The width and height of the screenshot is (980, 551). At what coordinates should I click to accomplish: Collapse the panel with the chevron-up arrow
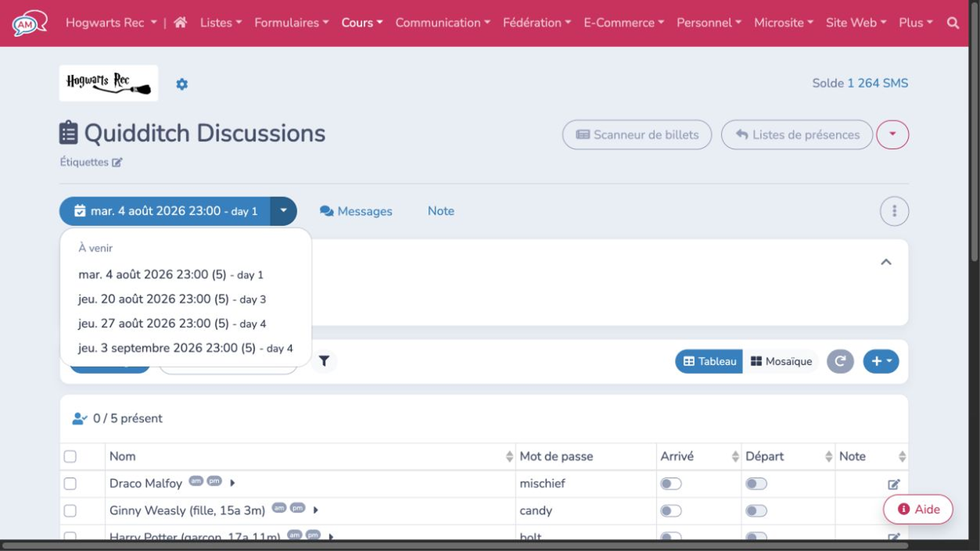886,263
